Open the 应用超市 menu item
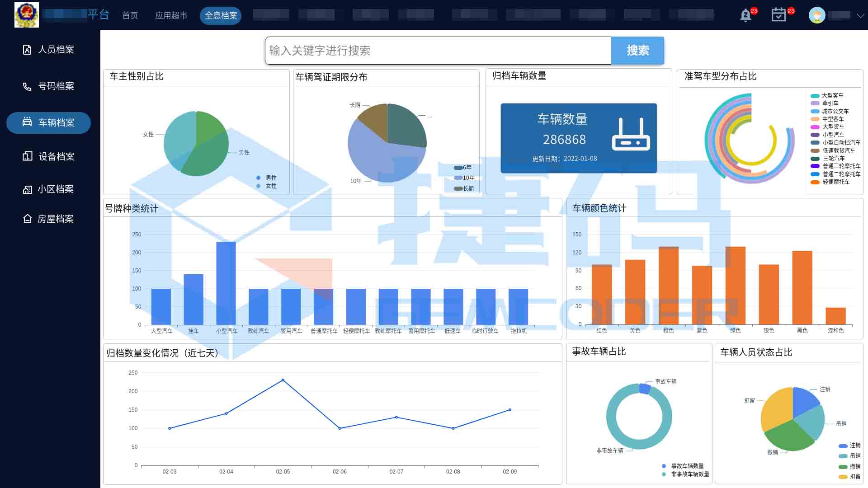868x488 pixels. pyautogui.click(x=171, y=16)
